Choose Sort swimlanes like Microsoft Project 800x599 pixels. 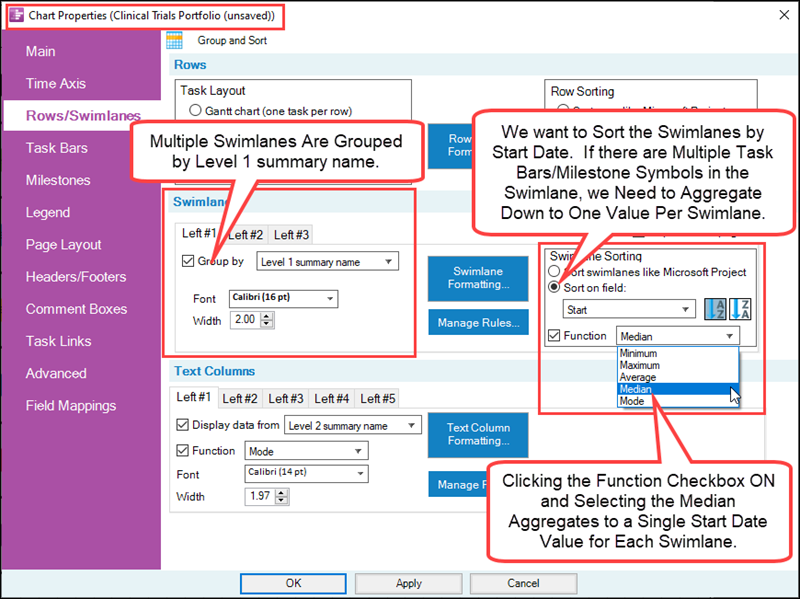pos(553,271)
